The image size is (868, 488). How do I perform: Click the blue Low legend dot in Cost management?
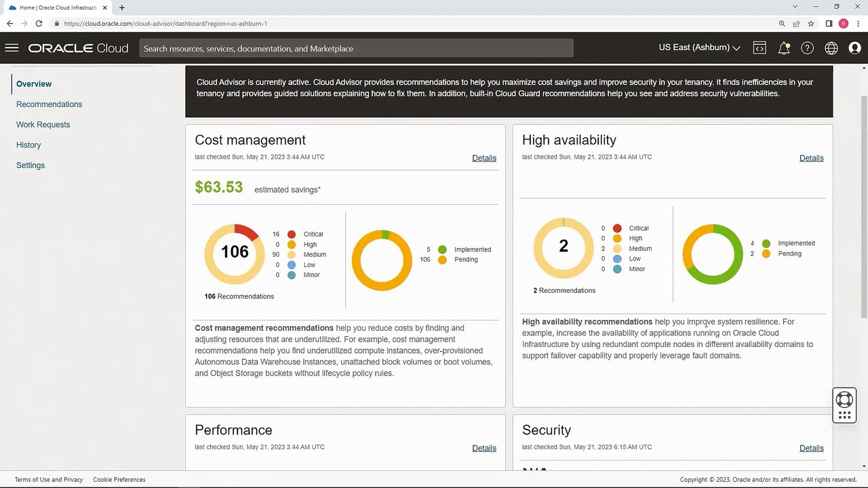pos(292,265)
